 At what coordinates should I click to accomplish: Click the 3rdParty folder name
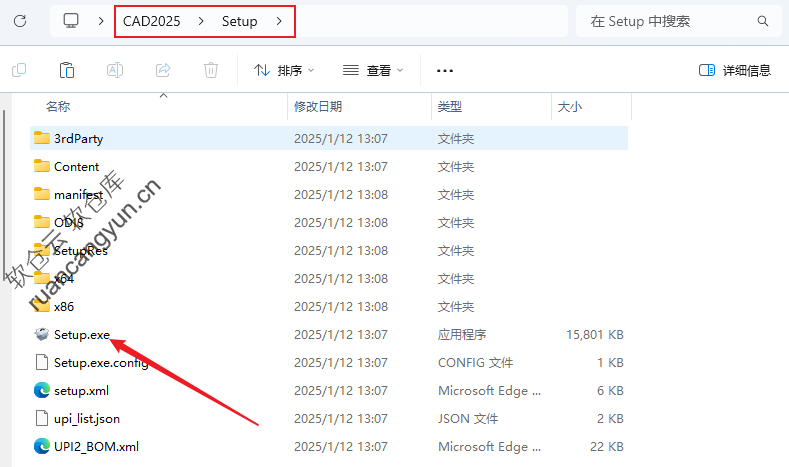pyautogui.click(x=78, y=138)
